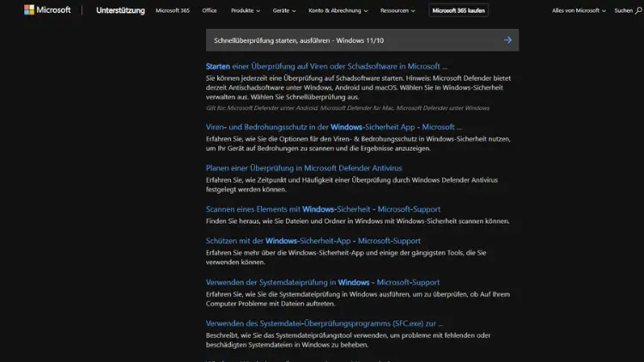644x362 pixels.
Task: Expand the Geräte dropdown menu
Action: tap(284, 10)
